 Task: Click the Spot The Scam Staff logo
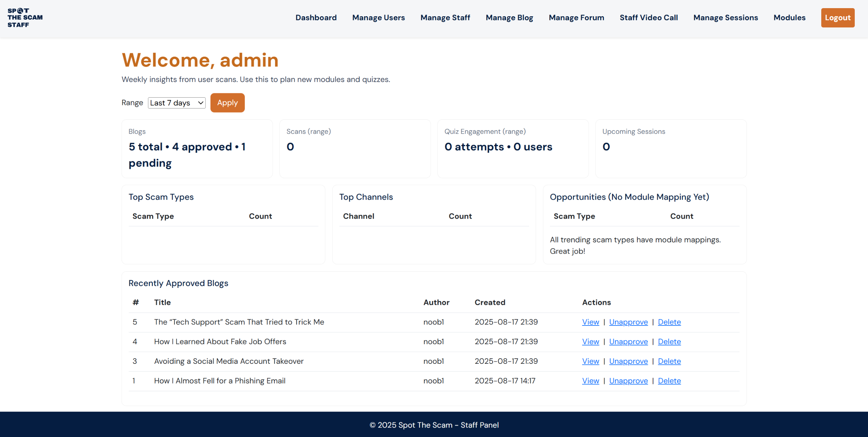click(x=25, y=18)
